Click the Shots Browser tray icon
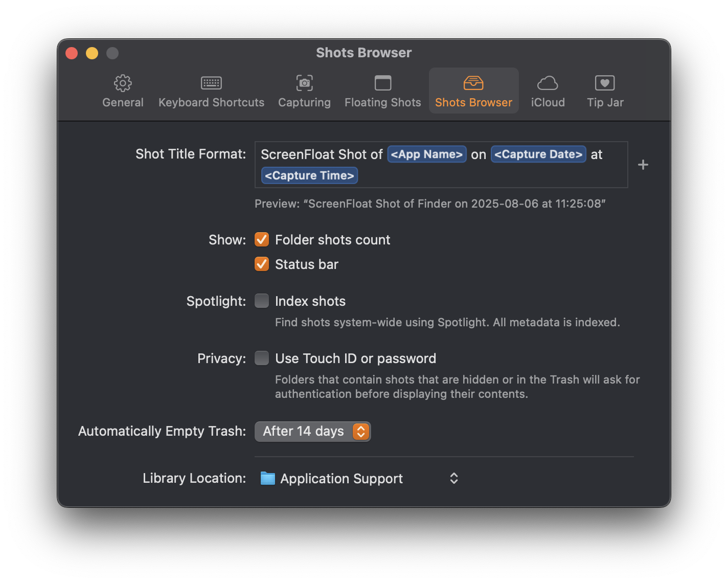Screen dimensions: 728x583 click(473, 83)
